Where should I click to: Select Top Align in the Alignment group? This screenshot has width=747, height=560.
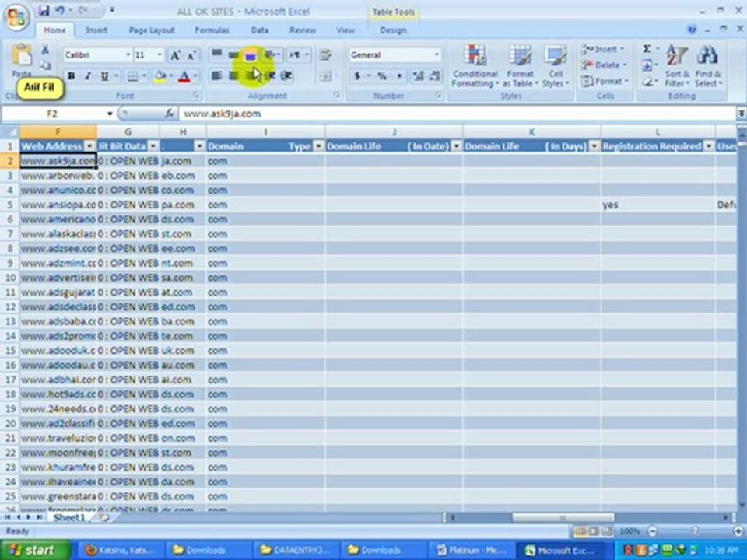[x=217, y=54]
